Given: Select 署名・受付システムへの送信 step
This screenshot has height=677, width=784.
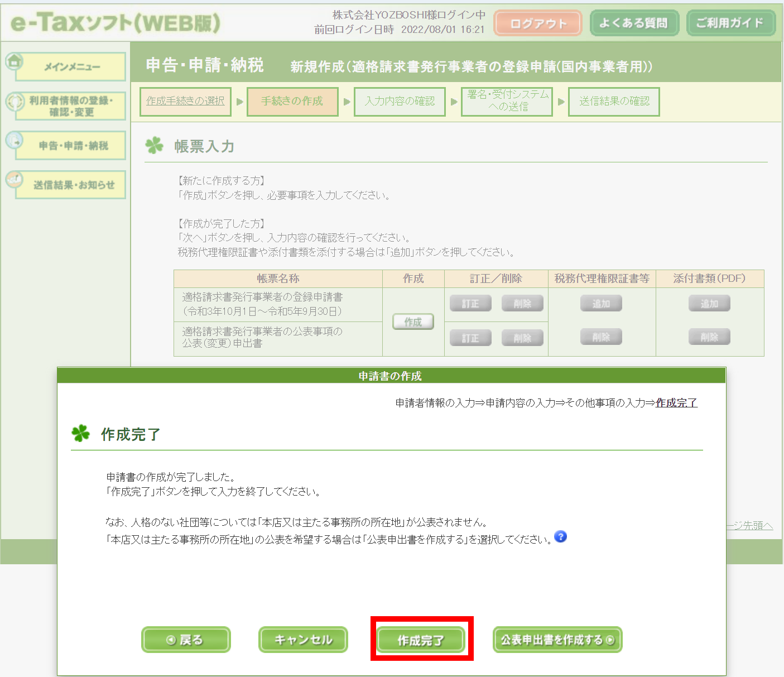Looking at the screenshot, I should [x=507, y=102].
